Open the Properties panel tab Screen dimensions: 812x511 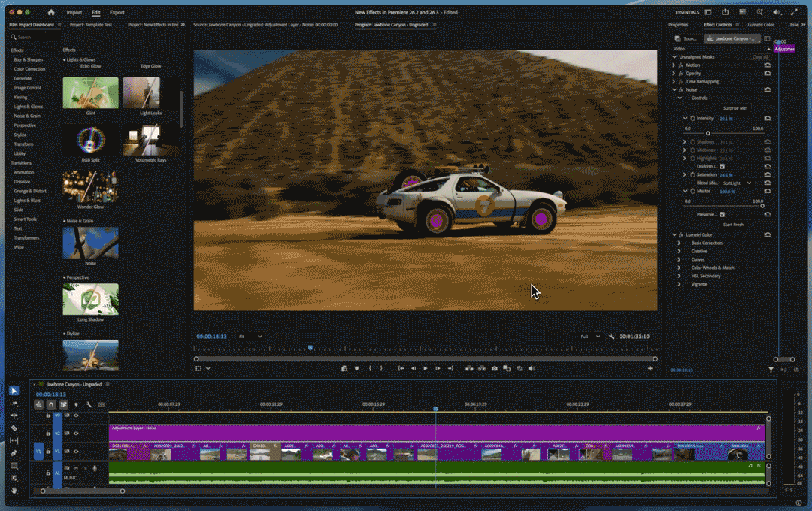678,24
